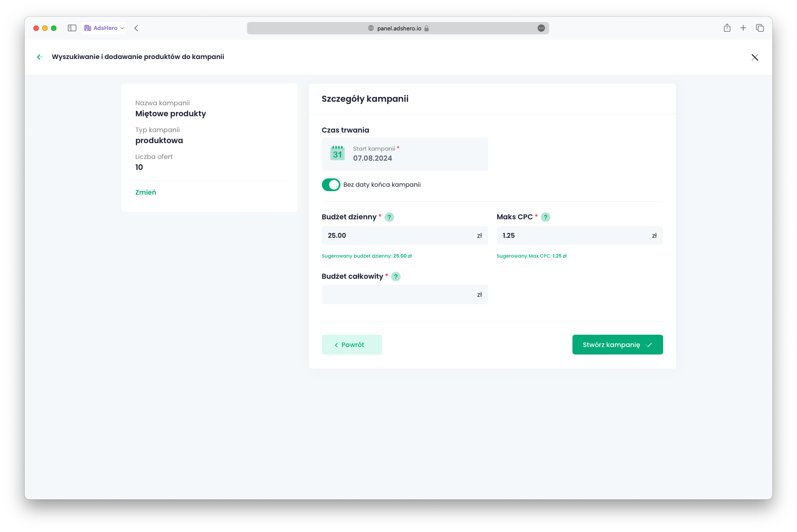Image resolution: width=797 pixels, height=532 pixels.
Task: Click the empty Budżet całkowity field
Action: (x=398, y=295)
